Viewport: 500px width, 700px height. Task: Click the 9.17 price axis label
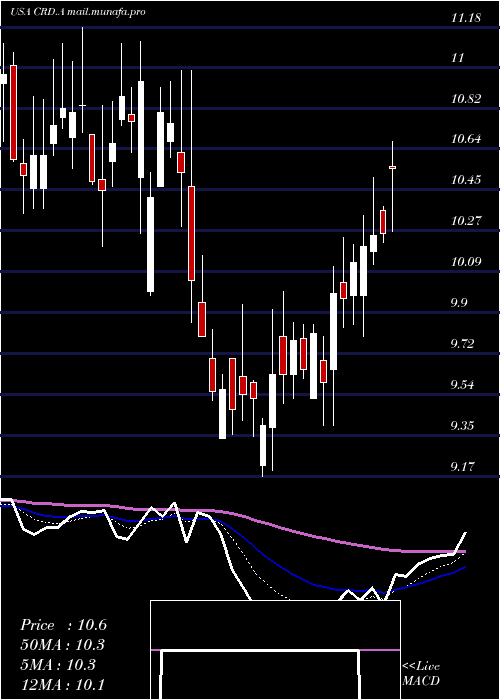pos(462,467)
